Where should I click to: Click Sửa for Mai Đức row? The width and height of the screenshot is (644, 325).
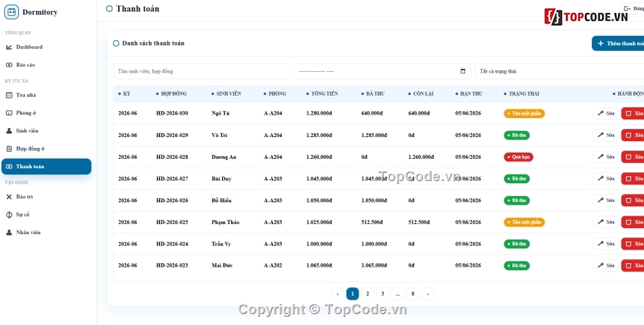coord(605,265)
